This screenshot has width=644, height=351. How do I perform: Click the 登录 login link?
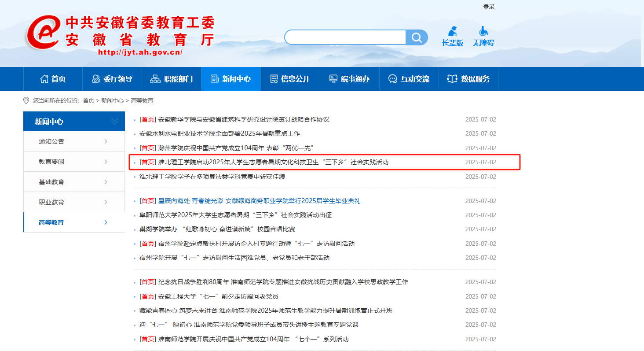tap(489, 7)
